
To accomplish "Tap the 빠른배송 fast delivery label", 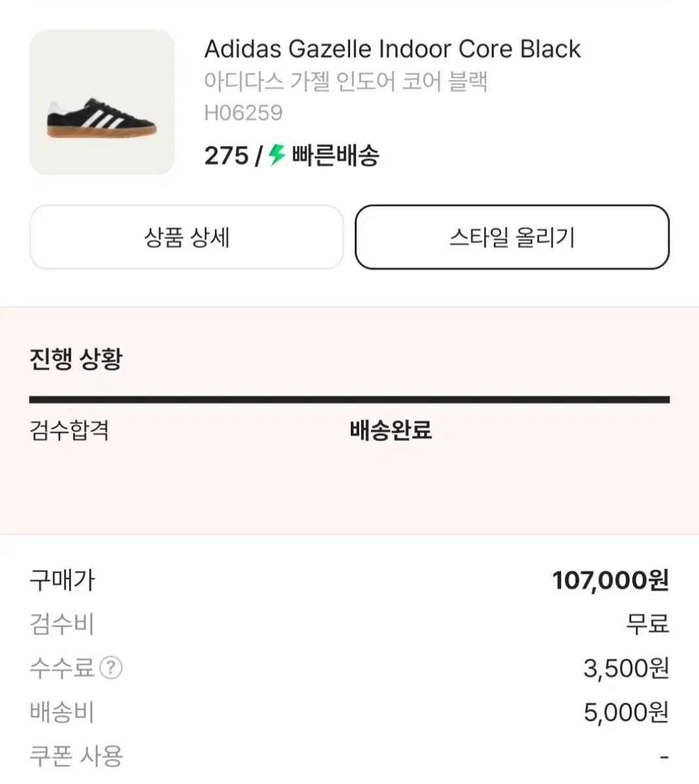I will coord(335,155).
